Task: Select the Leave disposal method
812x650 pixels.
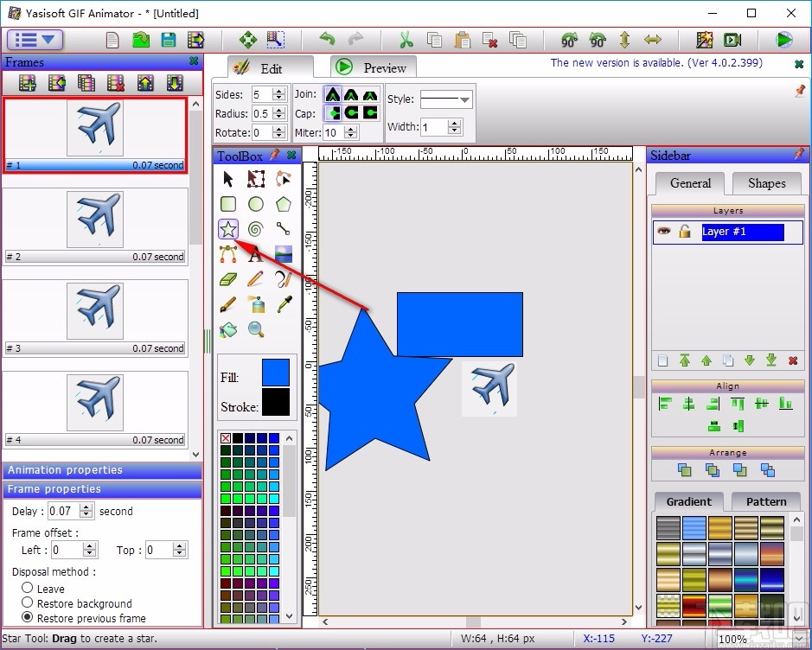Action: click(x=28, y=588)
